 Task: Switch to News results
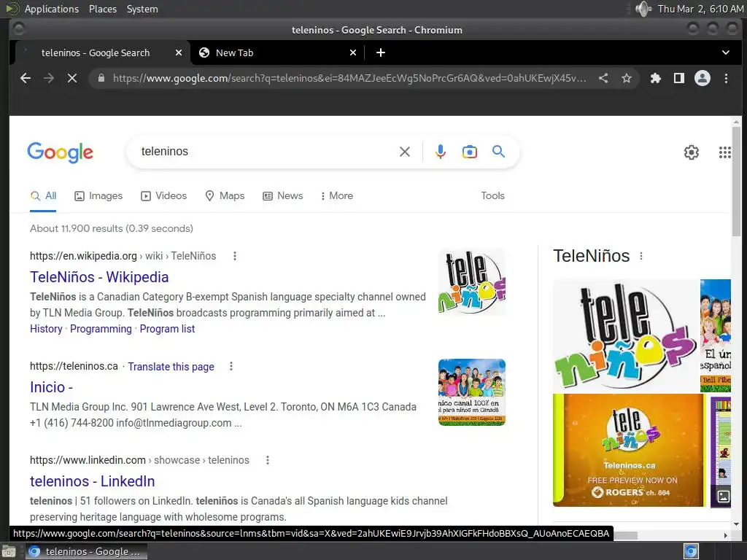[283, 195]
